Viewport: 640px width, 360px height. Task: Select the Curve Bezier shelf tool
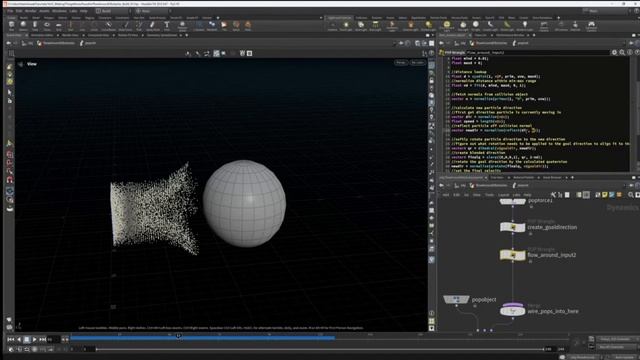pyautogui.click(x=109, y=26)
